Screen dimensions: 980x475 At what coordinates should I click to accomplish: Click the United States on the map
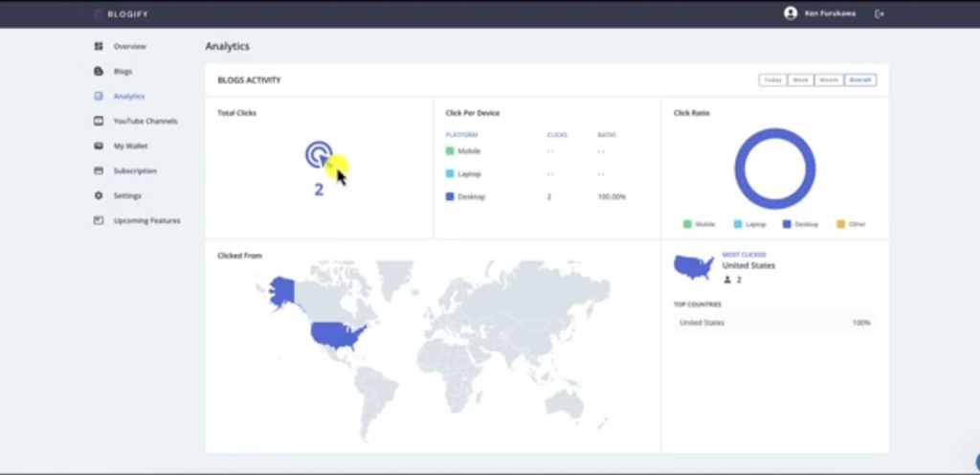coord(337,334)
